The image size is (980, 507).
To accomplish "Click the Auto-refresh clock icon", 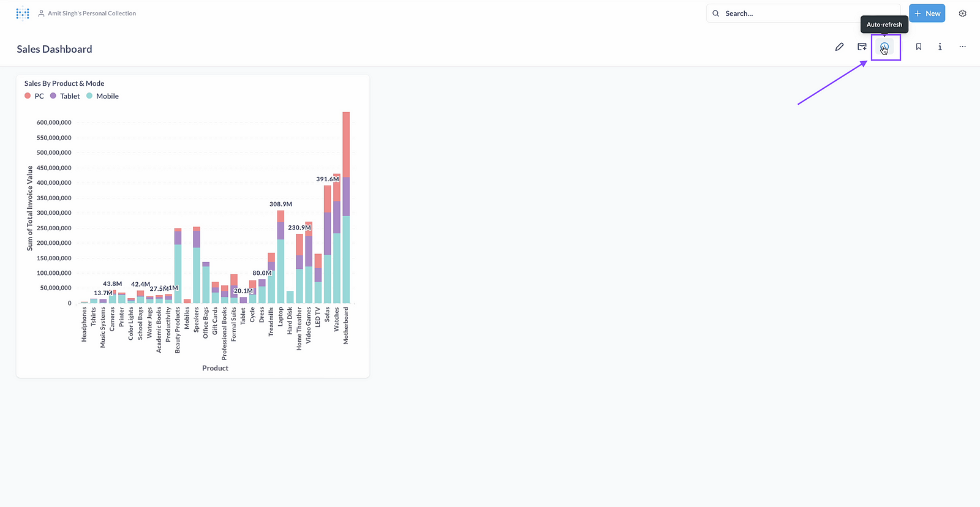I will 884,47.
